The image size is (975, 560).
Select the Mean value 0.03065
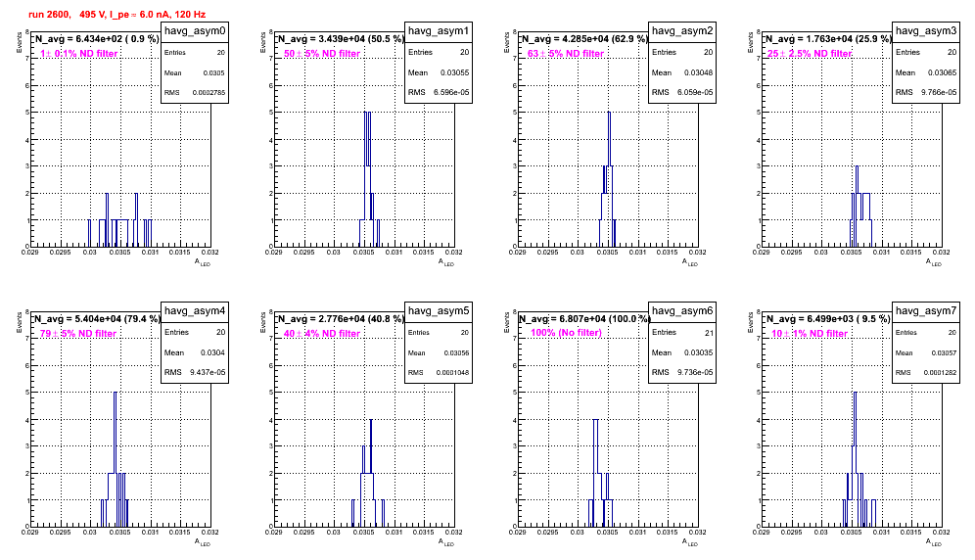pyautogui.click(x=942, y=72)
